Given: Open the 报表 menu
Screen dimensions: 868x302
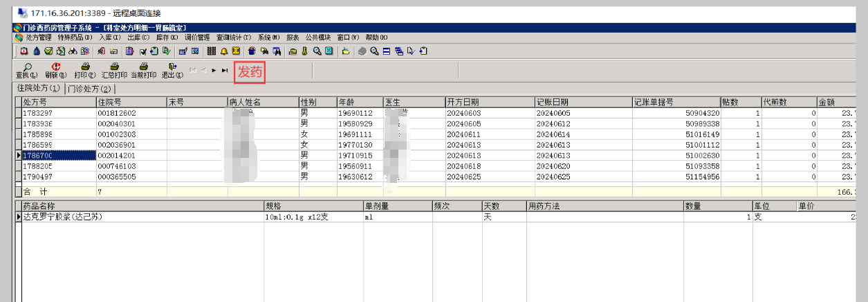Looking at the screenshot, I should coord(293,37).
